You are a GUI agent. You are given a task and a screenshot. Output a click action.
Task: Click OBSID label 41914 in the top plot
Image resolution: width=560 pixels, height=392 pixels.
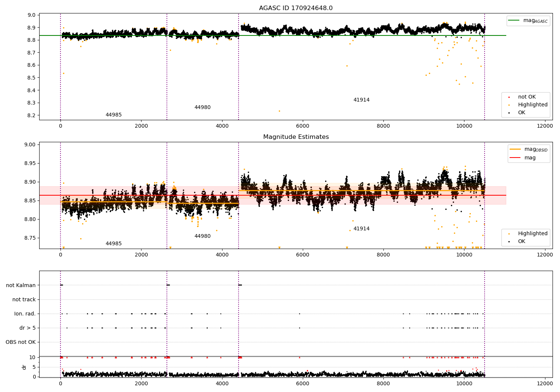coord(361,100)
